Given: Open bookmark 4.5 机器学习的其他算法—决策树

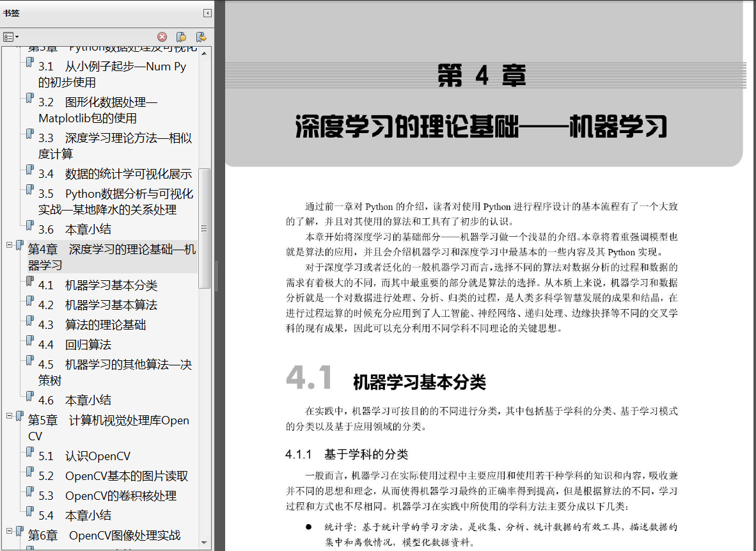Looking at the screenshot, I should coord(115,372).
